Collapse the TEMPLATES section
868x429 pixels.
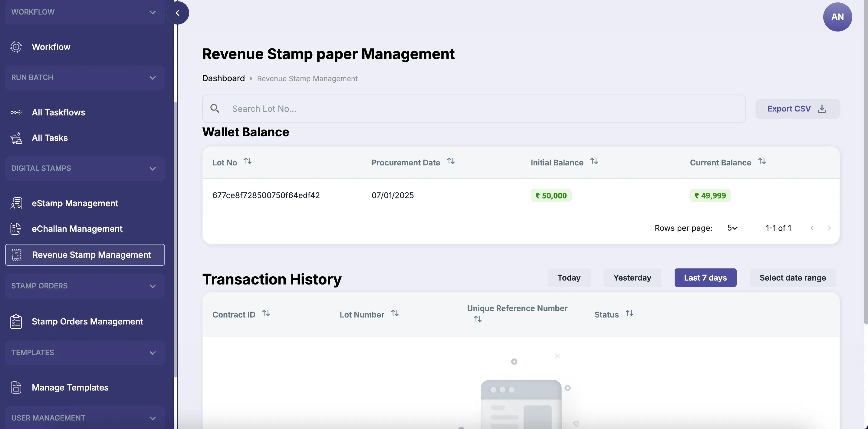tap(85, 353)
